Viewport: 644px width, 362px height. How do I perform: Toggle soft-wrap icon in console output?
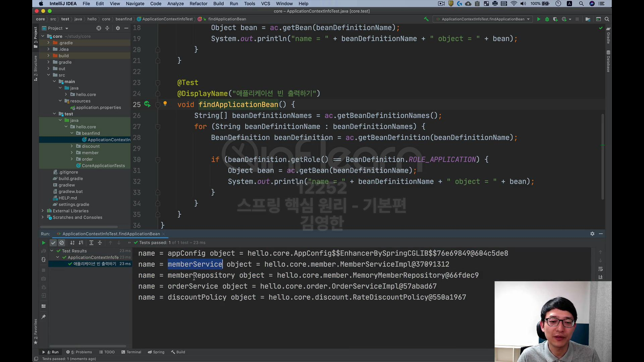coord(600,269)
